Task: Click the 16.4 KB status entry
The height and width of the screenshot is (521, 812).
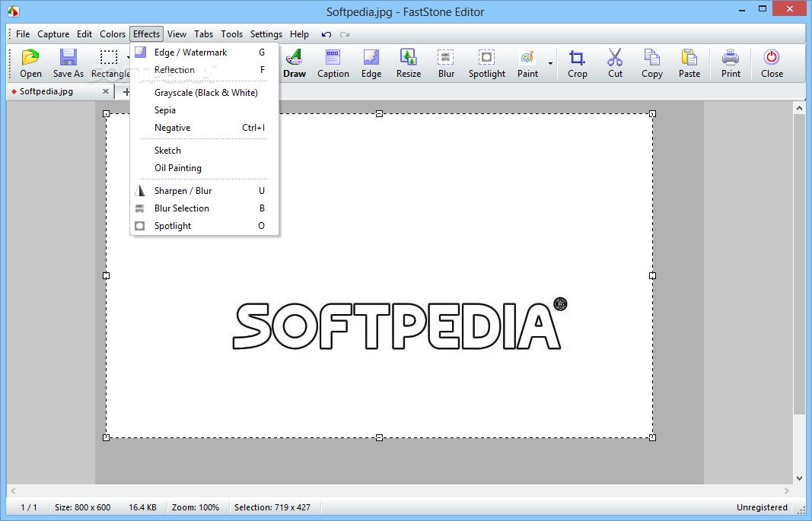Action: pos(142,507)
